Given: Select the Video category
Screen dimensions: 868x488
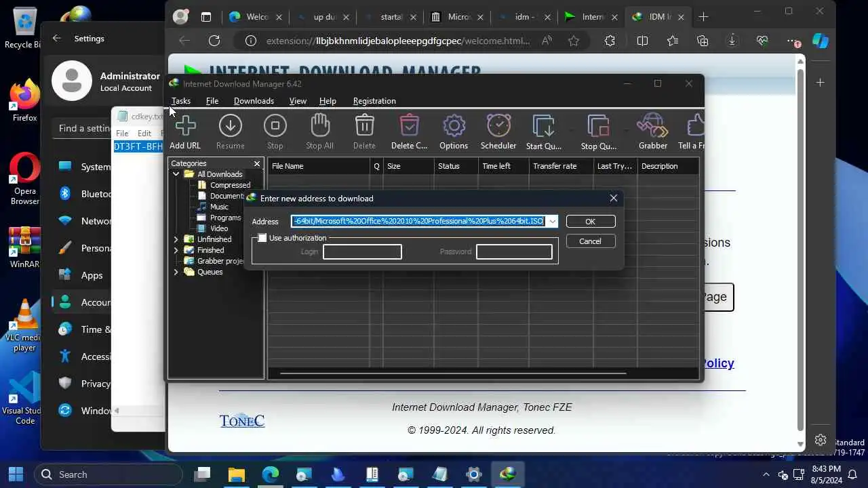Looking at the screenshot, I should coord(219,228).
